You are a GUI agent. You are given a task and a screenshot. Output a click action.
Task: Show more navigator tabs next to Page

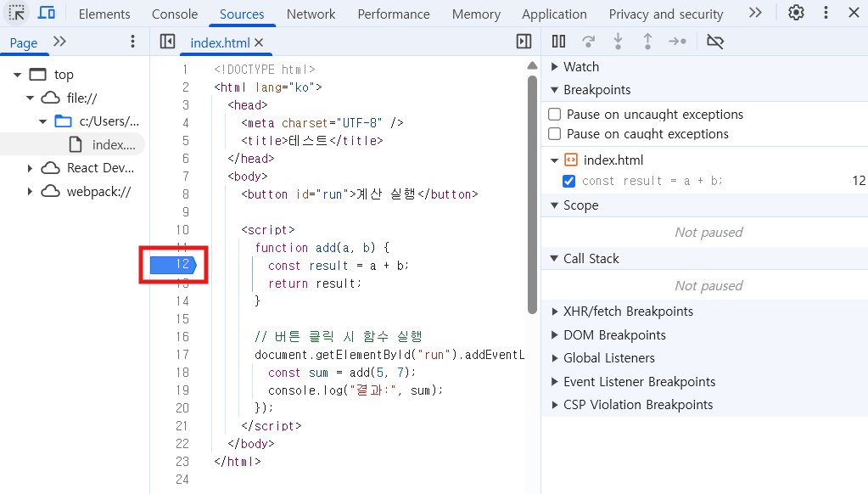(x=59, y=42)
